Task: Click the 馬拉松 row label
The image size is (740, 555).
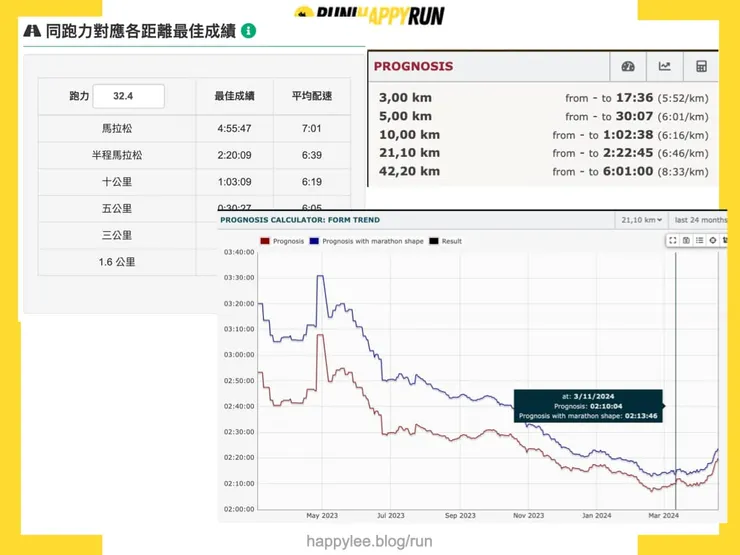Action: [x=117, y=128]
